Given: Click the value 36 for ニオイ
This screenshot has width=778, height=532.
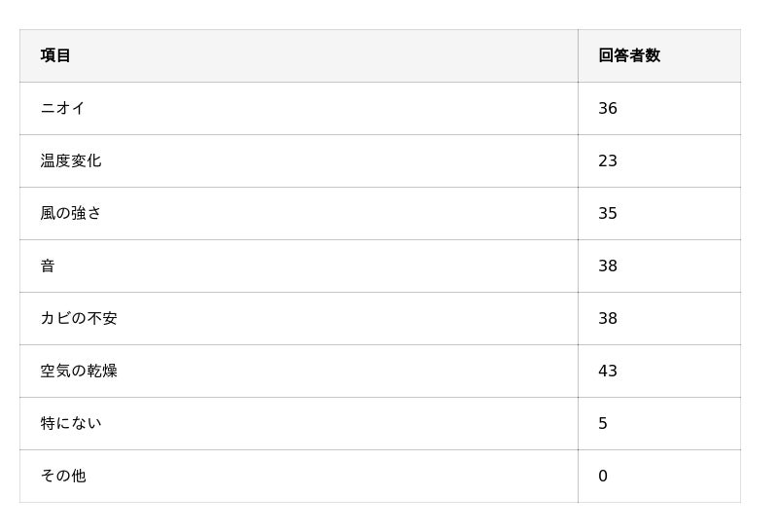Looking at the screenshot, I should pos(608,108).
